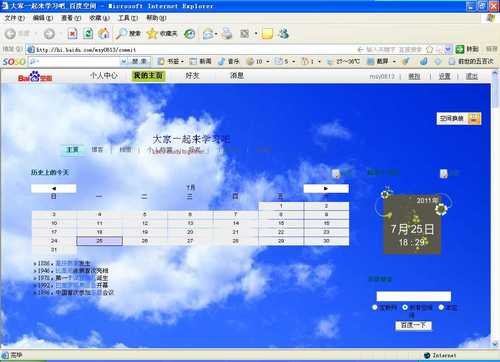500x362 pixels.
Task: Click the page vertical scrollbar thumb
Action: point(495,93)
